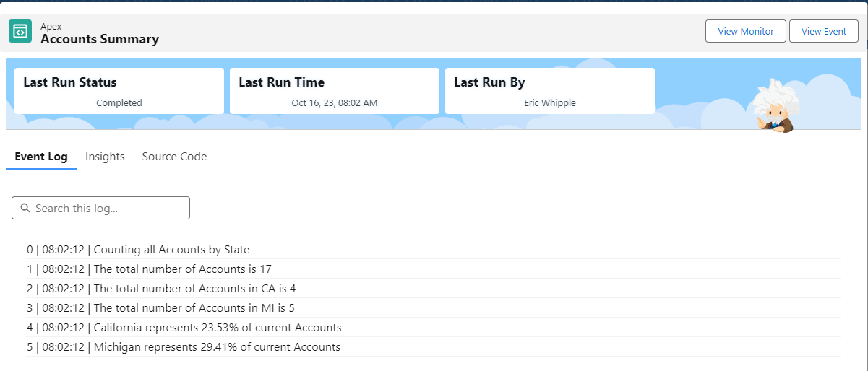The height and width of the screenshot is (371, 868).
Task: Select log entry Counting all Accounts by State
Action: tap(434, 250)
